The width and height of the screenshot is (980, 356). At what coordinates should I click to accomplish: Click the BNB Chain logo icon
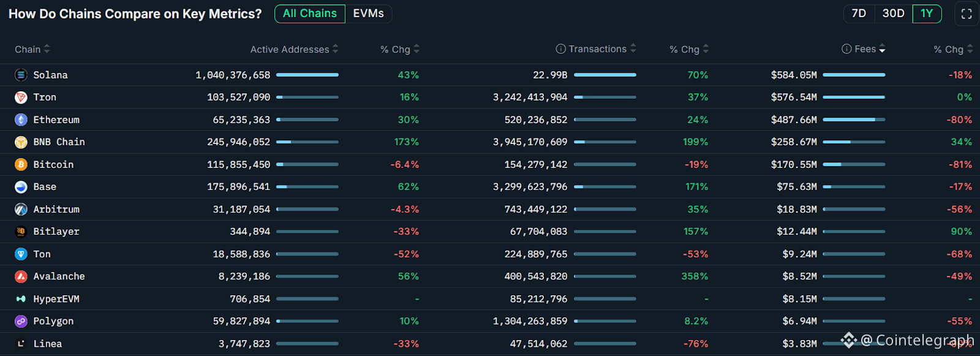point(21,142)
